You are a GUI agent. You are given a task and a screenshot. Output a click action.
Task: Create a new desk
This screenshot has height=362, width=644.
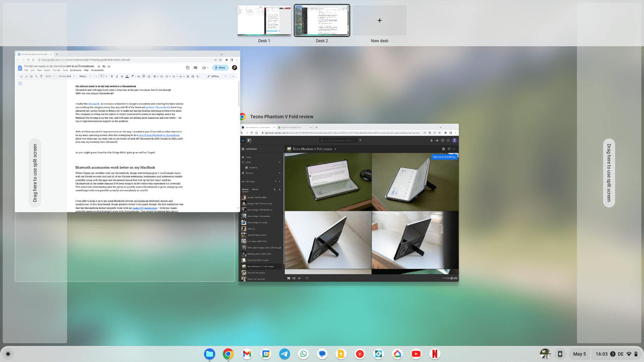[379, 21]
